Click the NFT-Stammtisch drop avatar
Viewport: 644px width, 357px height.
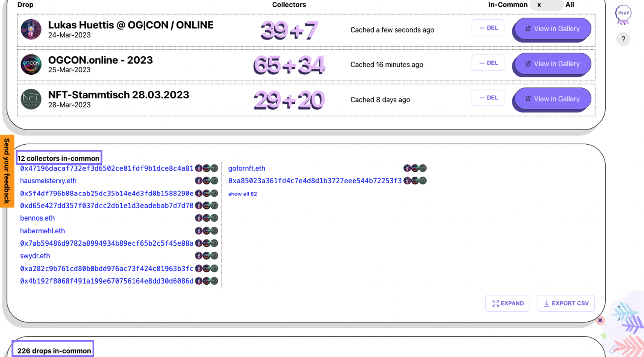[31, 99]
